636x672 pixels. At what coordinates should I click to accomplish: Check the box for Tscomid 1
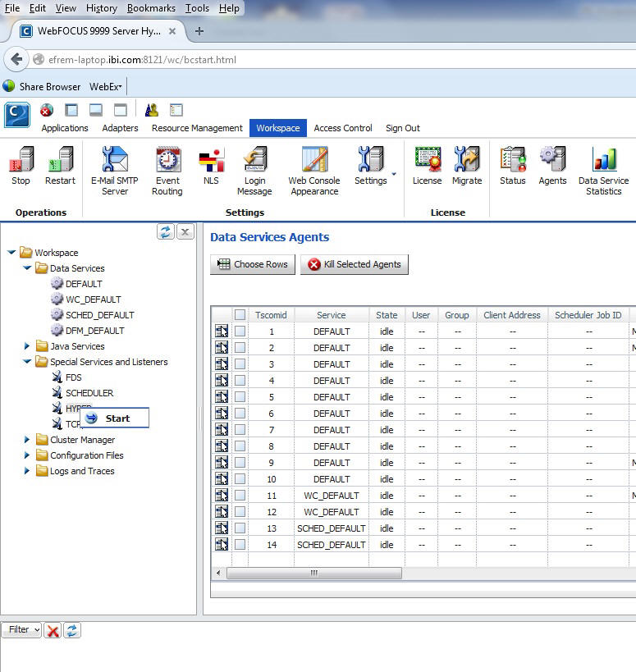(240, 331)
